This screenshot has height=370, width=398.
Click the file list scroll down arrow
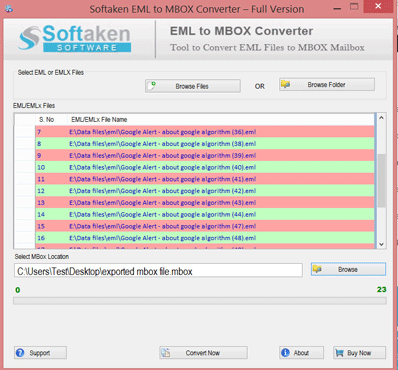click(x=381, y=244)
